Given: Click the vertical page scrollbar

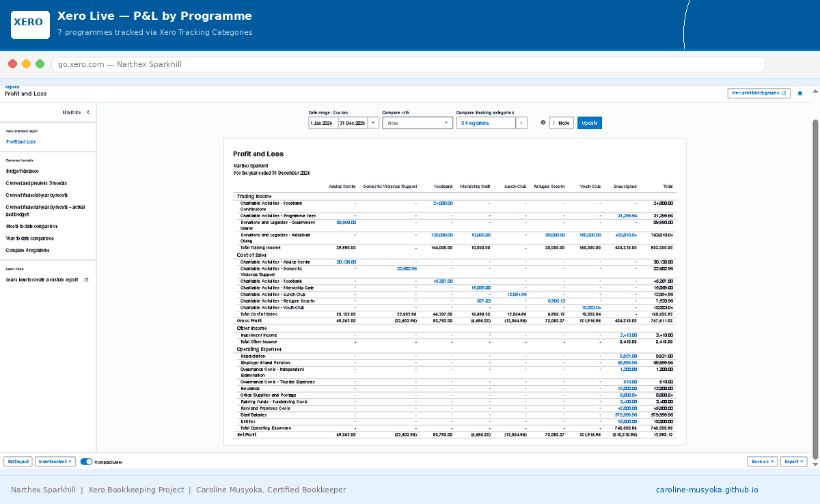Looking at the screenshot, I should (x=815, y=290).
